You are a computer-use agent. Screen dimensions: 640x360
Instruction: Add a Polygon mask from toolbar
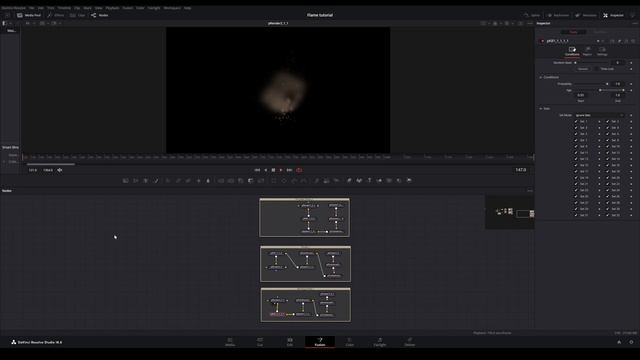pyautogui.click(x=294, y=180)
